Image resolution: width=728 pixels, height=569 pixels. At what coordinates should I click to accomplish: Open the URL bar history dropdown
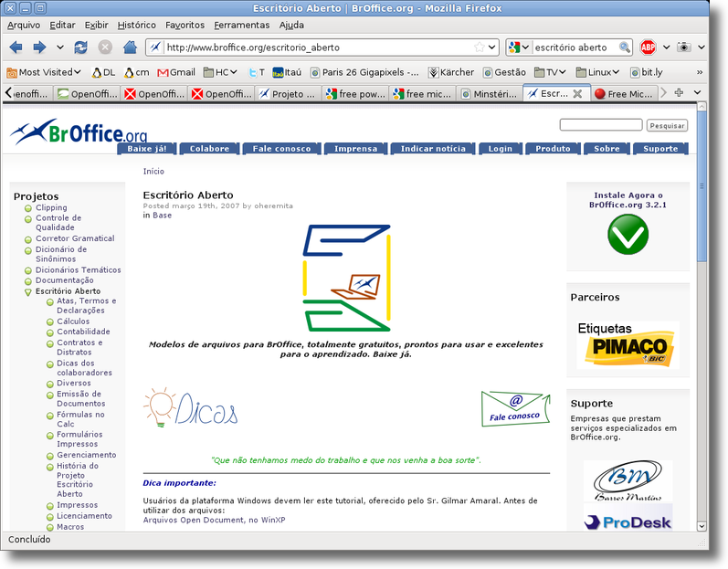pyautogui.click(x=491, y=47)
